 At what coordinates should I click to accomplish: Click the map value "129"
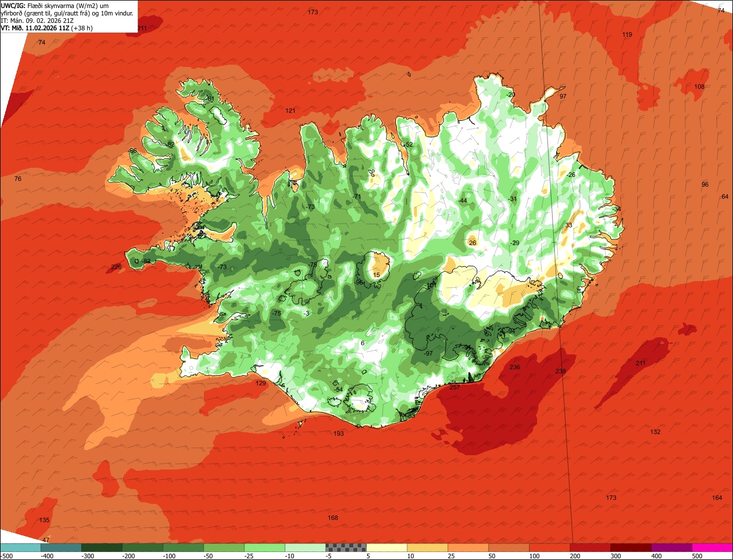pos(261,383)
